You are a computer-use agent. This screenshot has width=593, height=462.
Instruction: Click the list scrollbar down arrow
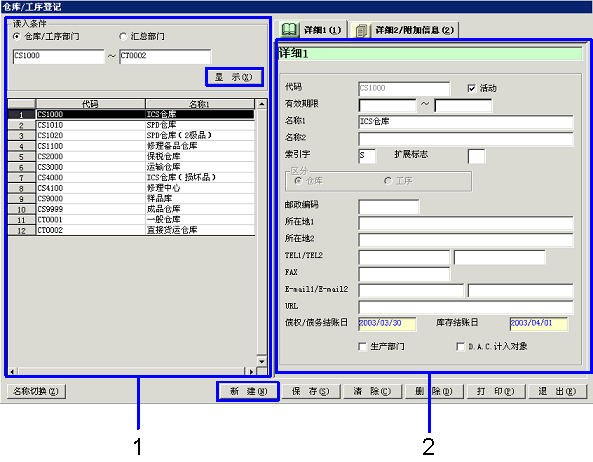click(262, 361)
